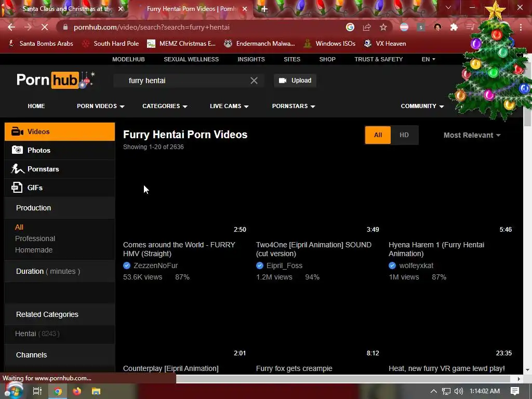Image resolution: width=532 pixels, height=399 pixels.
Task: Click the camera icon on the Upload button
Action: [x=283, y=81]
